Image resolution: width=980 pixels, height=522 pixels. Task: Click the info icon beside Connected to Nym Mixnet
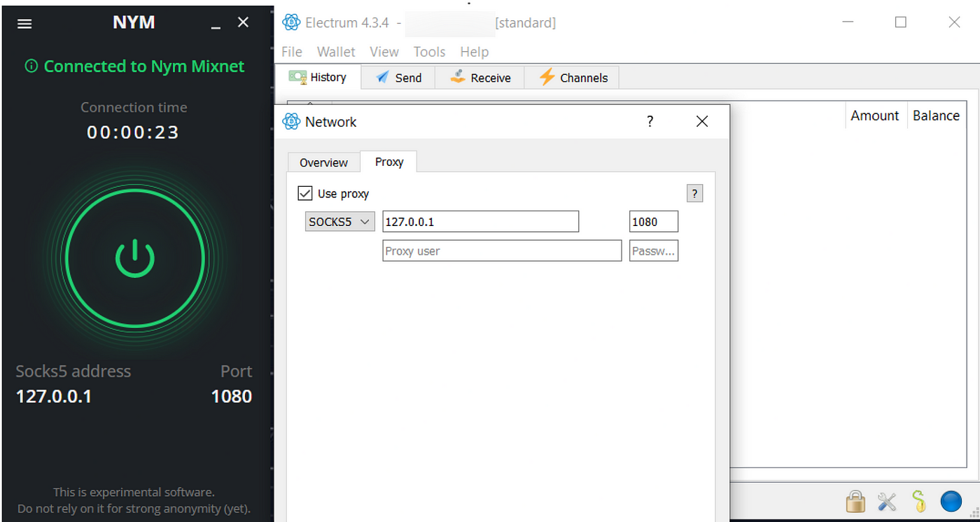click(x=31, y=66)
